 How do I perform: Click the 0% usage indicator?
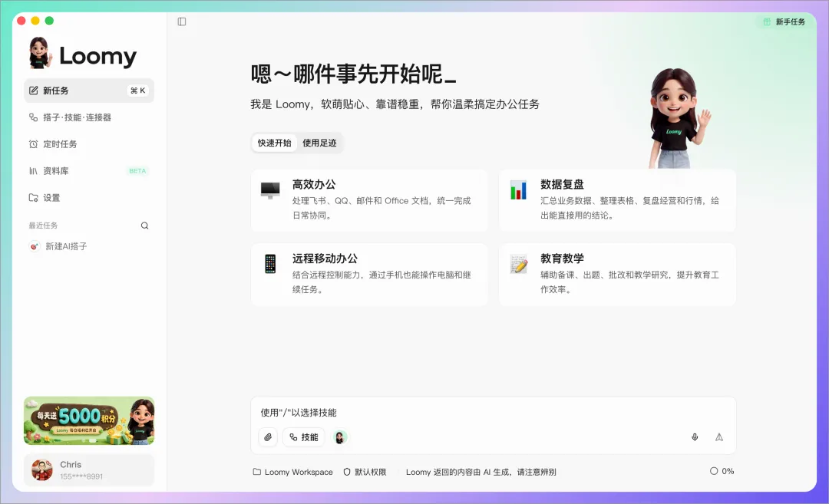(722, 471)
